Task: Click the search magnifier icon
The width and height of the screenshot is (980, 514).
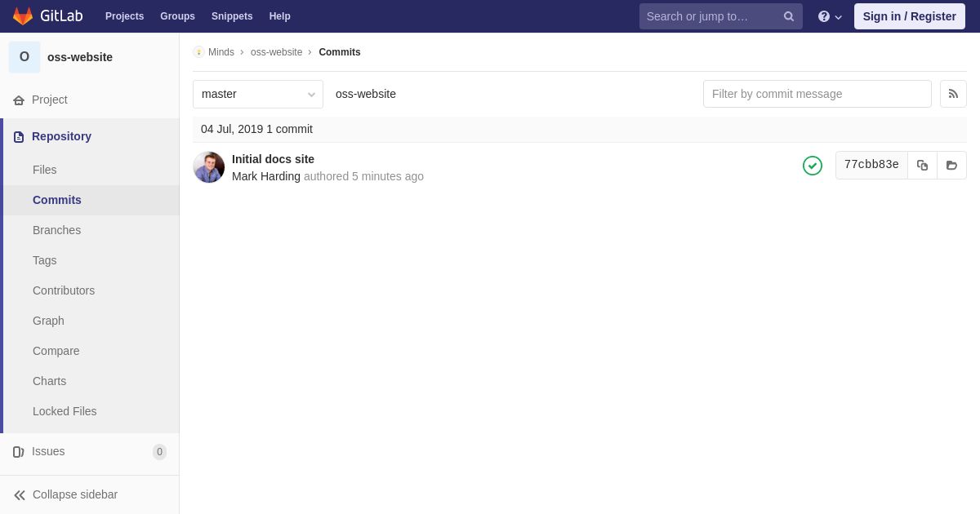Action: coord(789,16)
